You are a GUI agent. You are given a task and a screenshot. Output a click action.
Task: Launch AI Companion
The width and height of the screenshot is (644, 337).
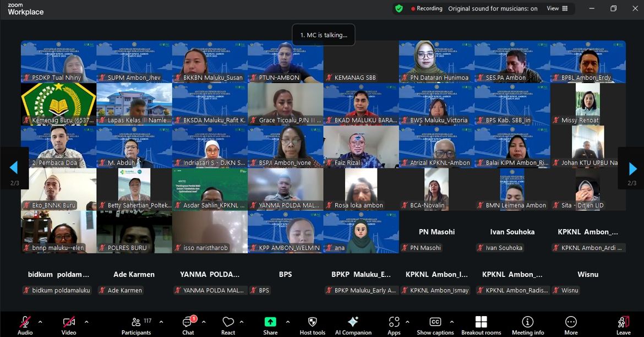[353, 324]
